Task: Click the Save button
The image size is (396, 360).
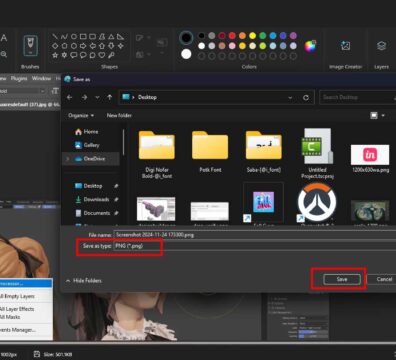Action: click(x=342, y=279)
